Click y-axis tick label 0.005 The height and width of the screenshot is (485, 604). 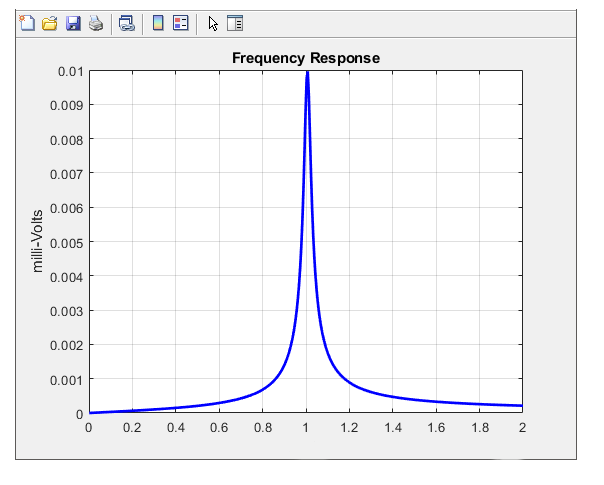(x=67, y=243)
